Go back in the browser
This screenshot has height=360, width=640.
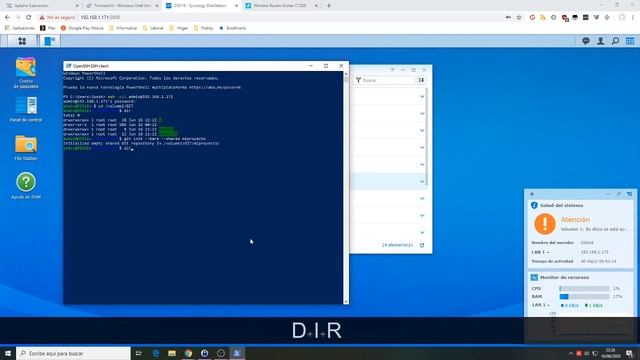tap(7, 18)
